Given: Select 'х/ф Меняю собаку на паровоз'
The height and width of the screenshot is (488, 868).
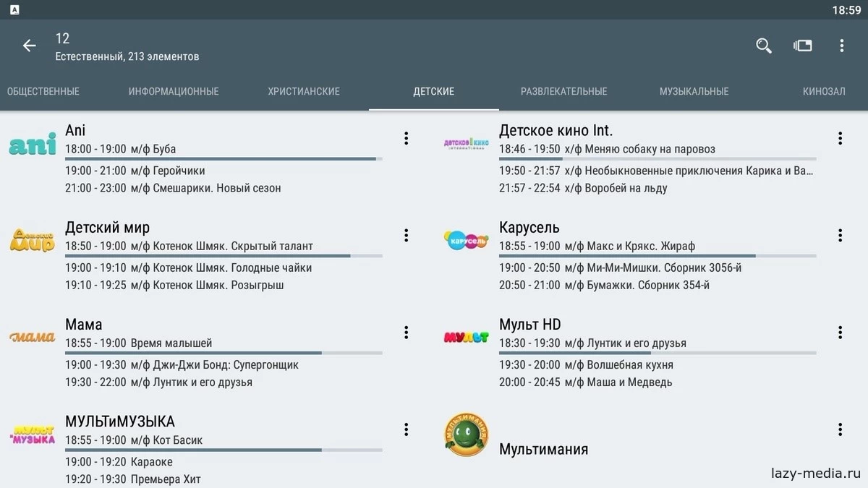Looking at the screenshot, I should tap(640, 149).
